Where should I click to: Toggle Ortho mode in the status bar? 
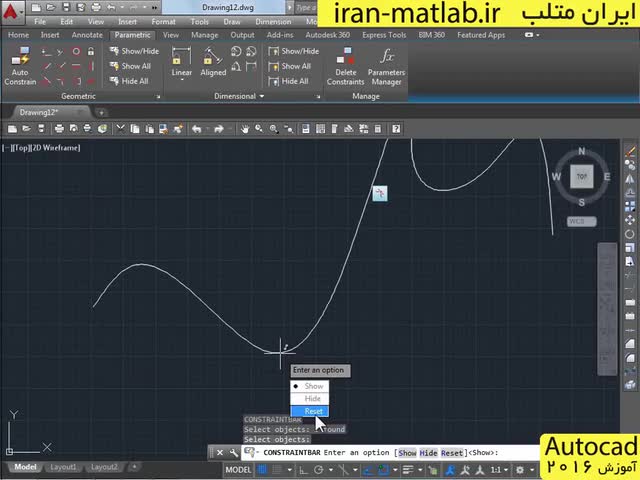coord(303,470)
